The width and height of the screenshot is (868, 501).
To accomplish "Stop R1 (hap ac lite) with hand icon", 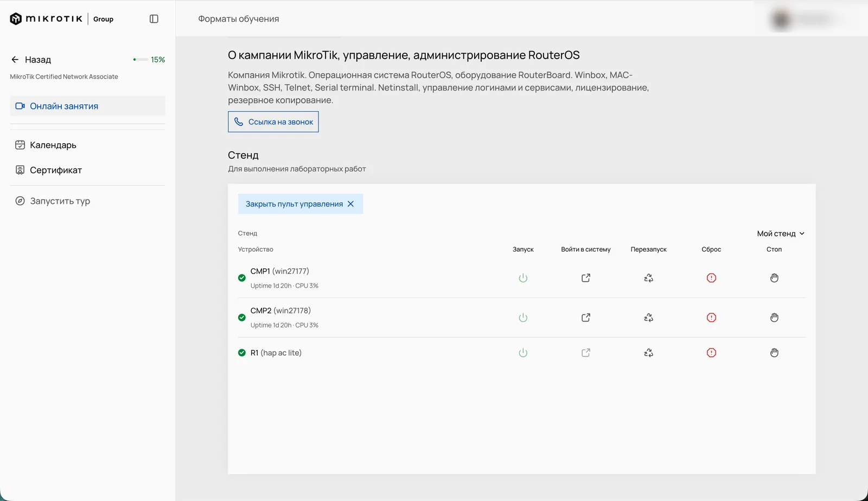I will (x=774, y=353).
